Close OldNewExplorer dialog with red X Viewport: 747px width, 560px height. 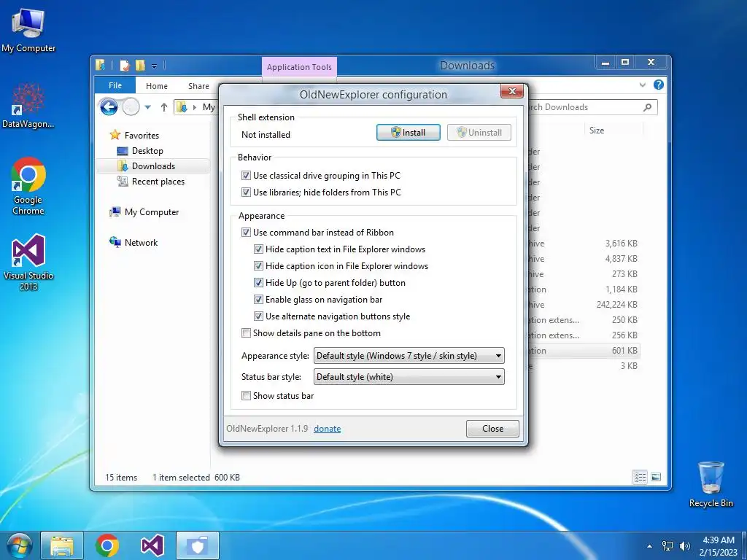pyautogui.click(x=512, y=90)
